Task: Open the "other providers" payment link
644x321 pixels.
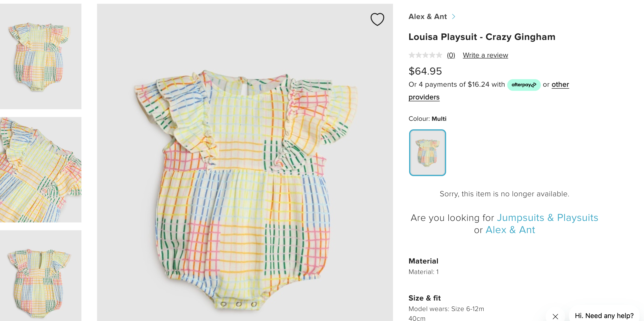Action: (x=560, y=85)
